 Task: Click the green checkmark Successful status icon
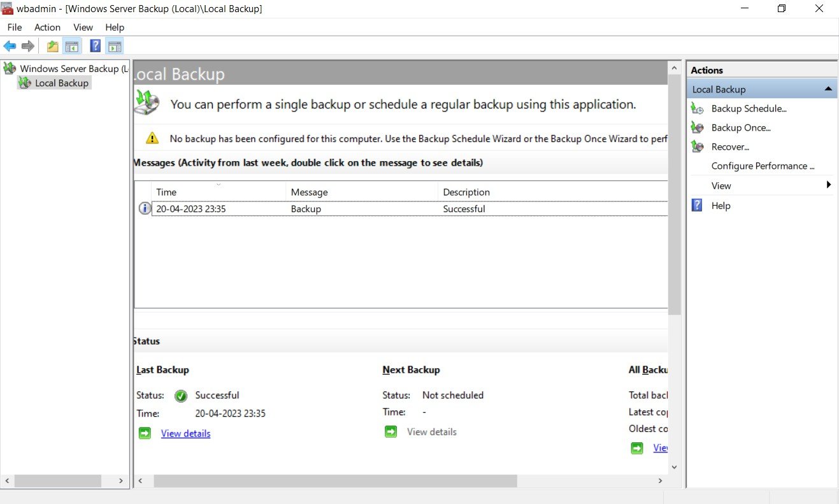[x=181, y=396]
